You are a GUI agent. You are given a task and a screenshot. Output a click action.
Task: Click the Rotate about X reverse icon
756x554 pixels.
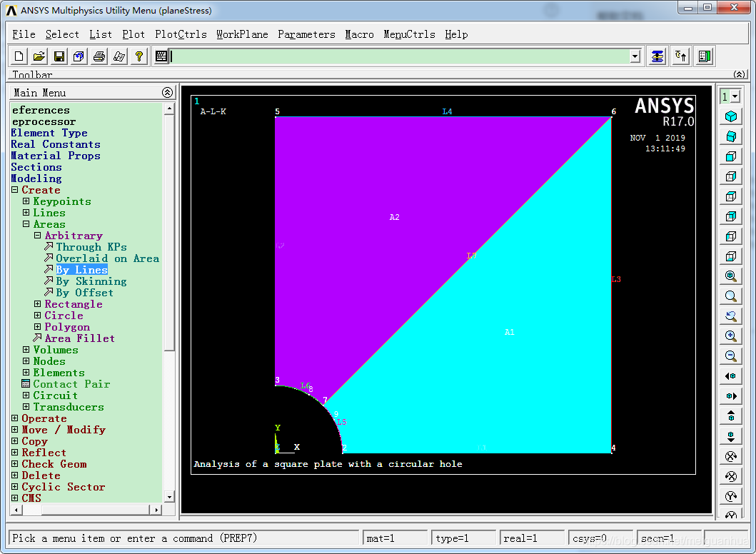[x=731, y=476]
